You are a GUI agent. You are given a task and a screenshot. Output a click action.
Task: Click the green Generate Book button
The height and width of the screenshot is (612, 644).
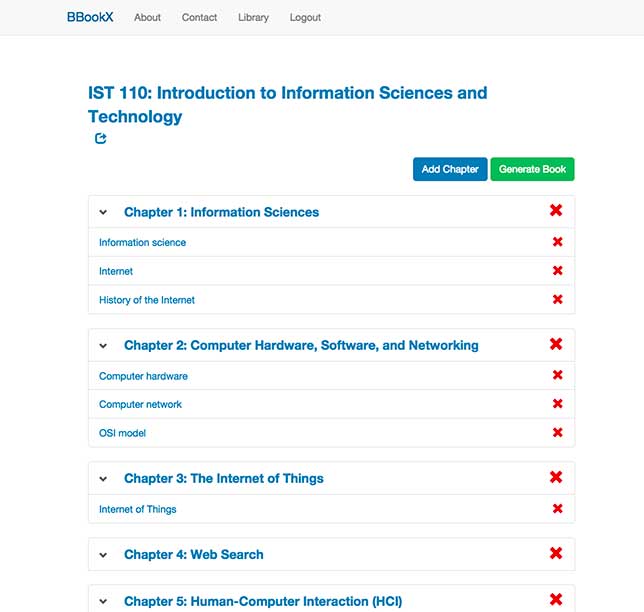[x=532, y=169]
